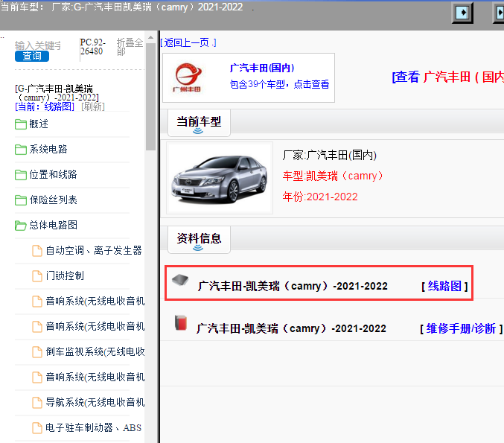
Task: Collapse the 总体电路图 folder
Action: (x=21, y=225)
